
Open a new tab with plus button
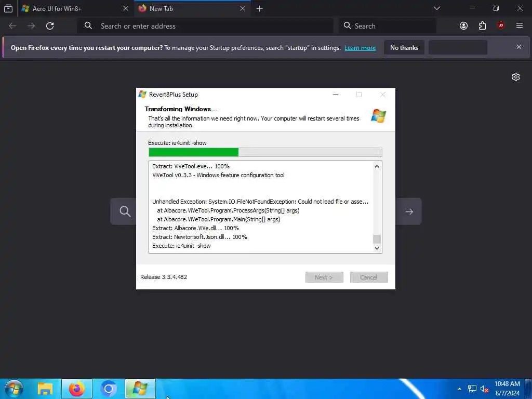(260, 9)
